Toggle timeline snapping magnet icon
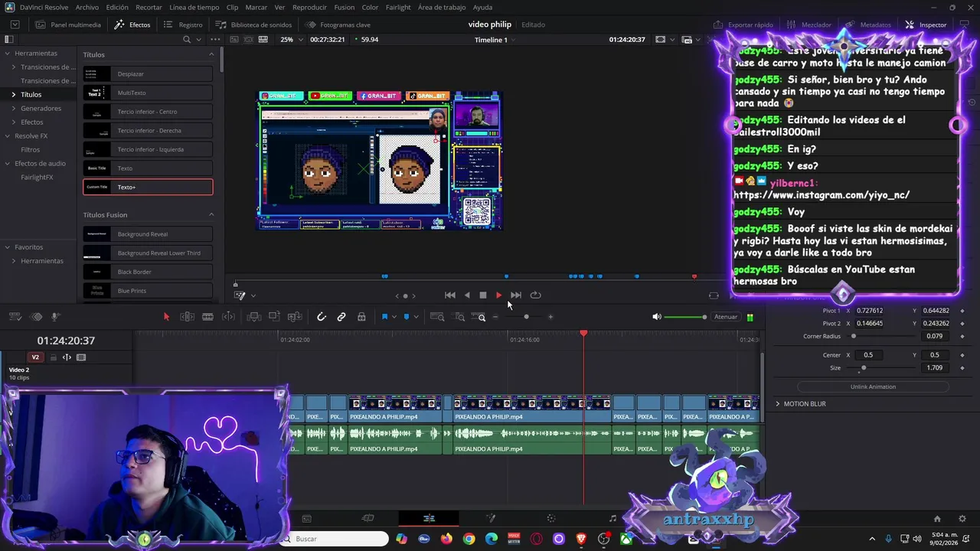Screen dimensions: 980x551 click(322, 317)
